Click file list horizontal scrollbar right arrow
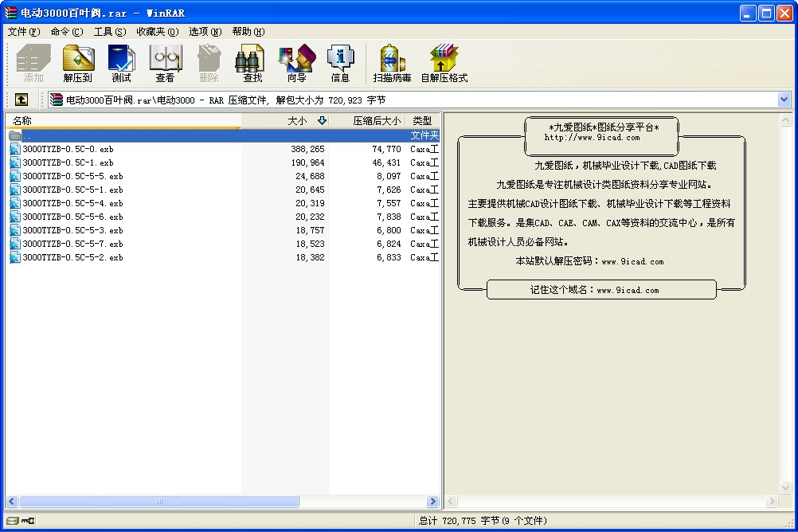This screenshot has height=532, width=798. [x=433, y=502]
